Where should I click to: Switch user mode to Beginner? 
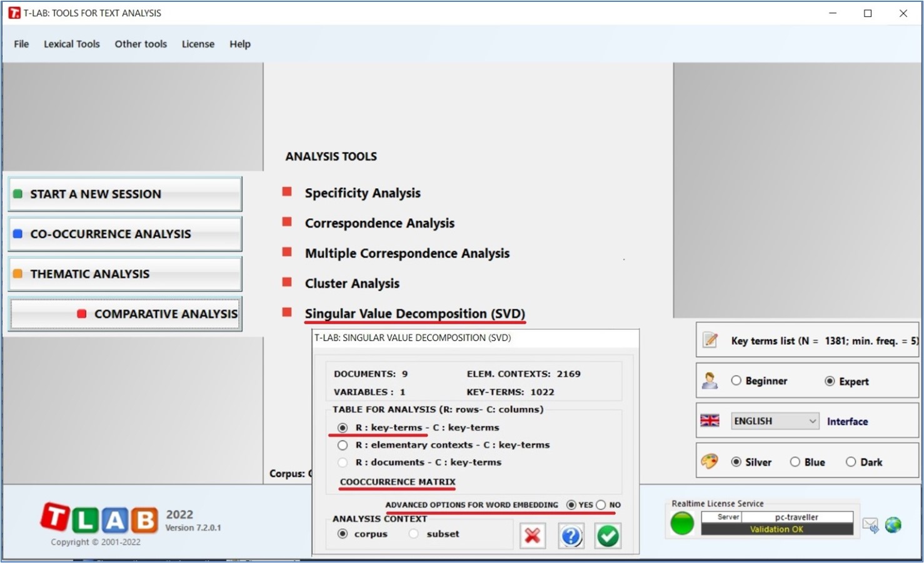point(736,381)
